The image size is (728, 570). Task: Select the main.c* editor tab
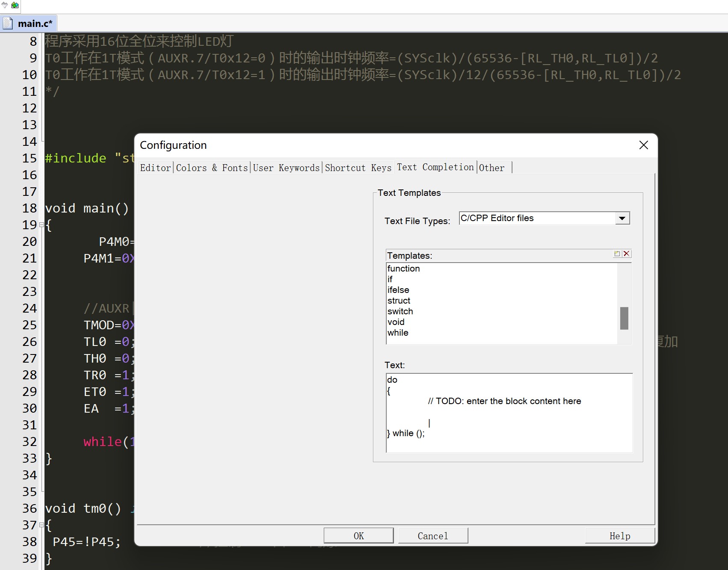point(29,24)
